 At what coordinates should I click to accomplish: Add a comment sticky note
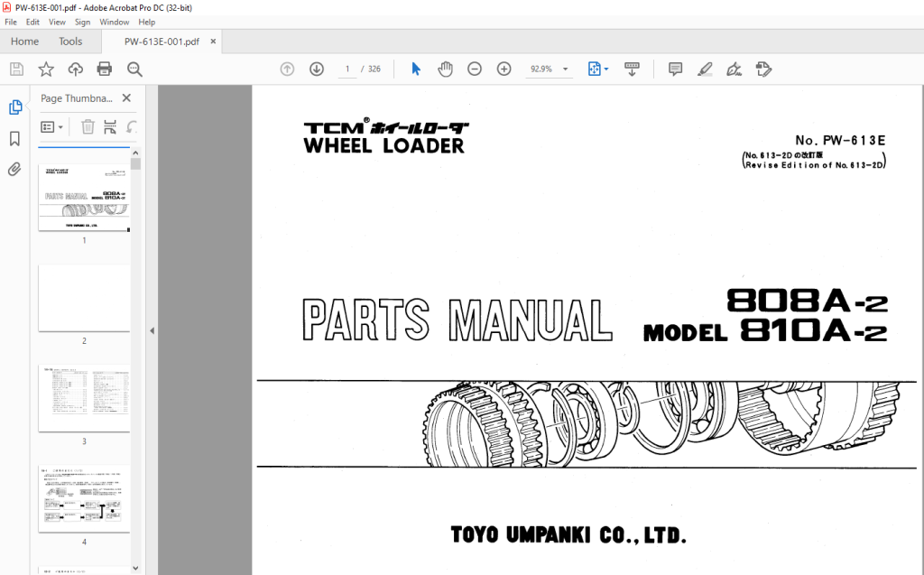[x=675, y=69]
